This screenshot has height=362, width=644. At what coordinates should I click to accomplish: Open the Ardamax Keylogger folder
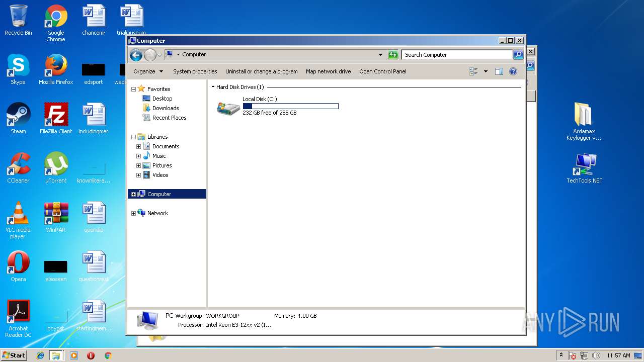coord(584,122)
